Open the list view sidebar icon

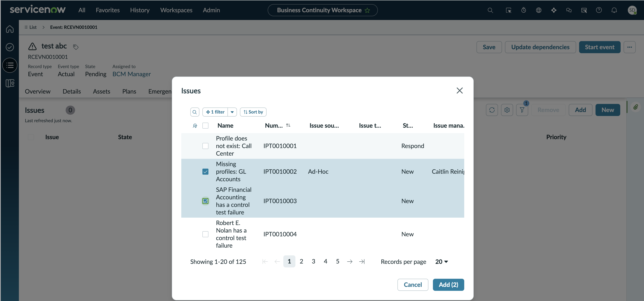(x=10, y=65)
